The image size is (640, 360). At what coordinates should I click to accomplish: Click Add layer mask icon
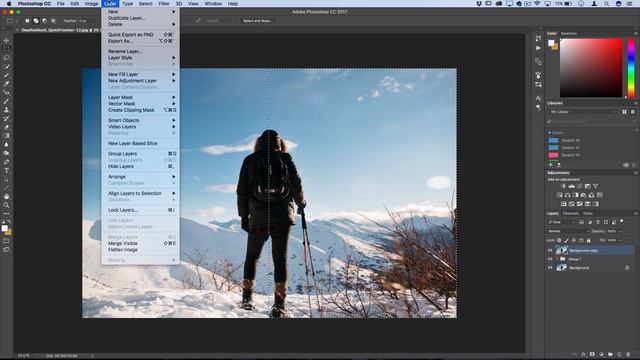click(592, 354)
